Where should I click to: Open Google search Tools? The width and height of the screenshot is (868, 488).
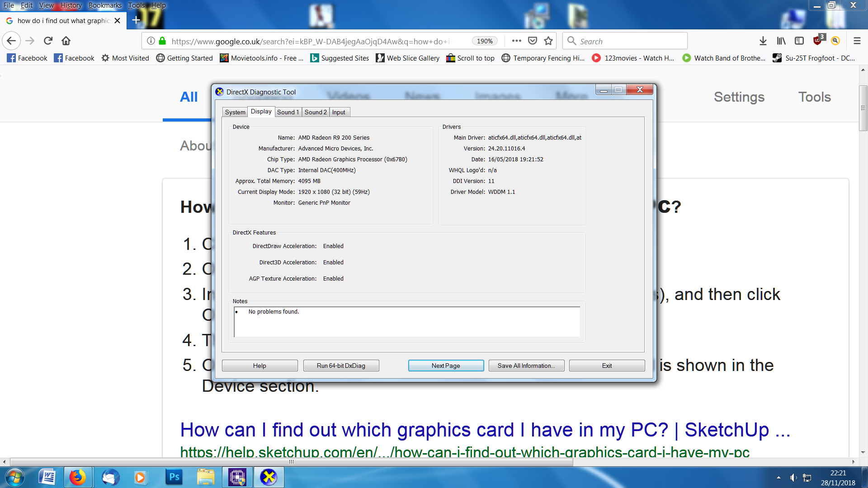pyautogui.click(x=815, y=97)
